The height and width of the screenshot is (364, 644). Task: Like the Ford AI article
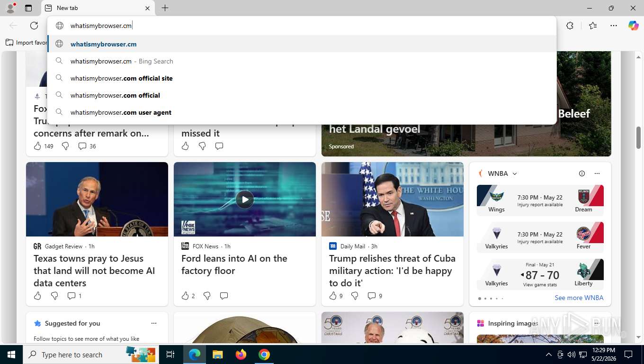point(188,296)
